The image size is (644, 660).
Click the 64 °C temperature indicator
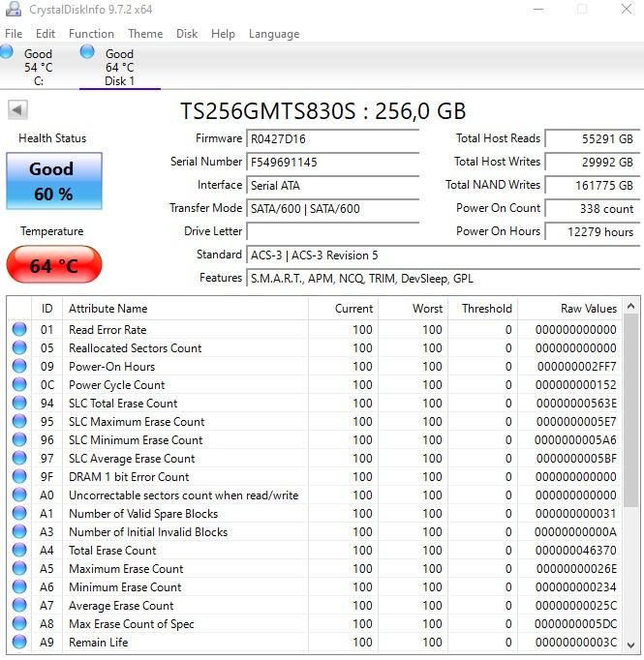(x=53, y=265)
